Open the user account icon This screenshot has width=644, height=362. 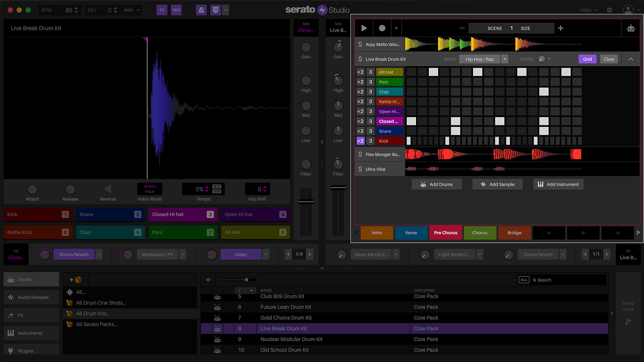[628, 10]
